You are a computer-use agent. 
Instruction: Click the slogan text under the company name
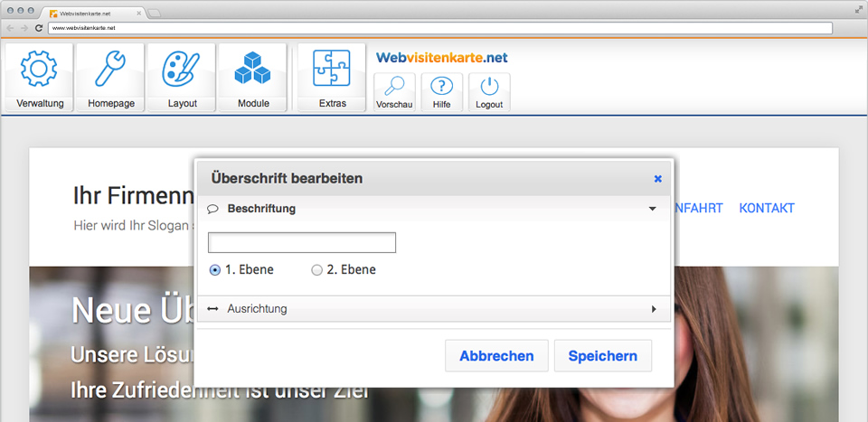(x=134, y=226)
